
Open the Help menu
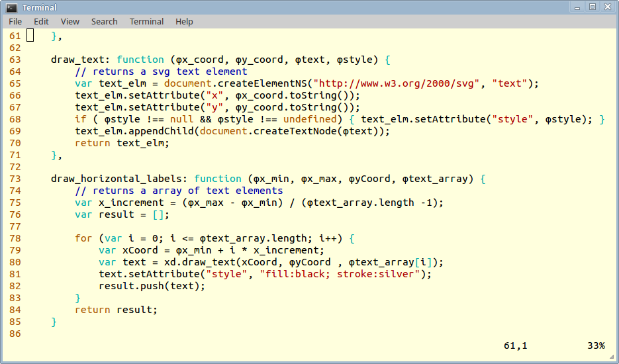point(184,22)
